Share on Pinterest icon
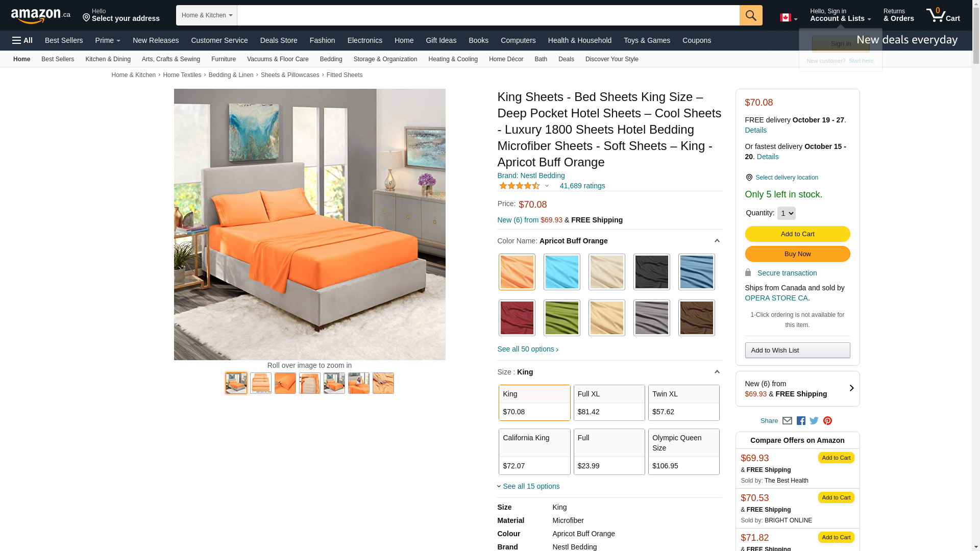 (x=827, y=421)
